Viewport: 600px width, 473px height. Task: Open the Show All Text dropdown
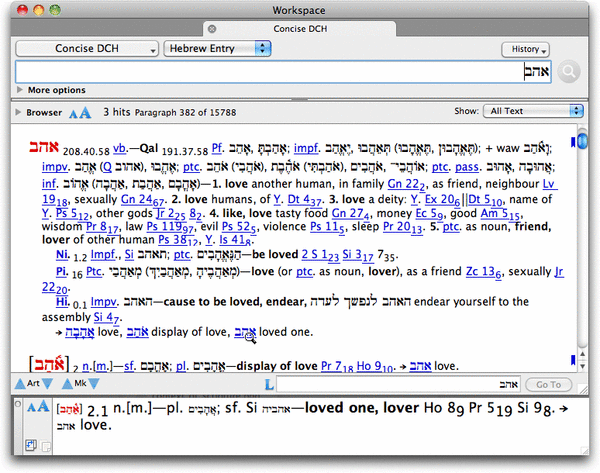[x=532, y=112]
